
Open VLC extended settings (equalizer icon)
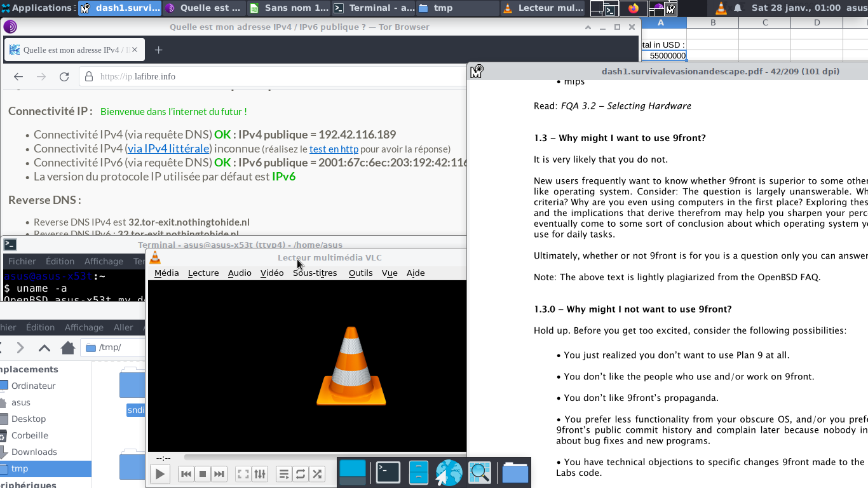point(259,474)
